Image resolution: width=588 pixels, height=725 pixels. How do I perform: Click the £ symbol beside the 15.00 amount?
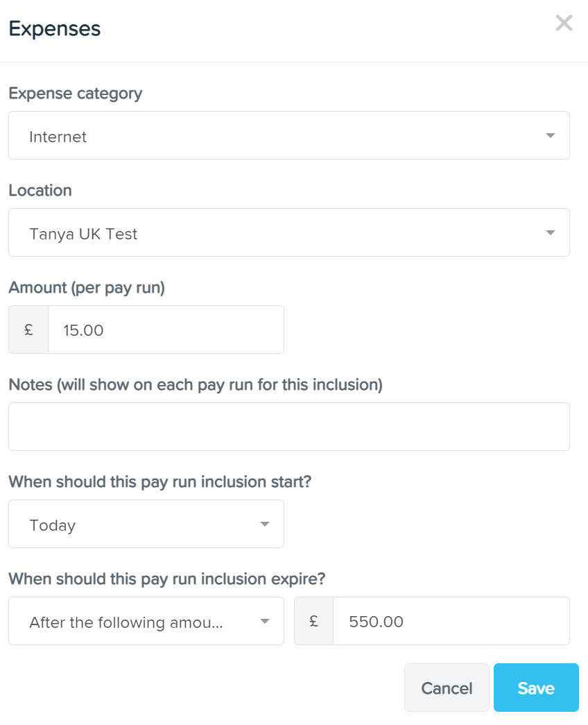[x=28, y=330]
